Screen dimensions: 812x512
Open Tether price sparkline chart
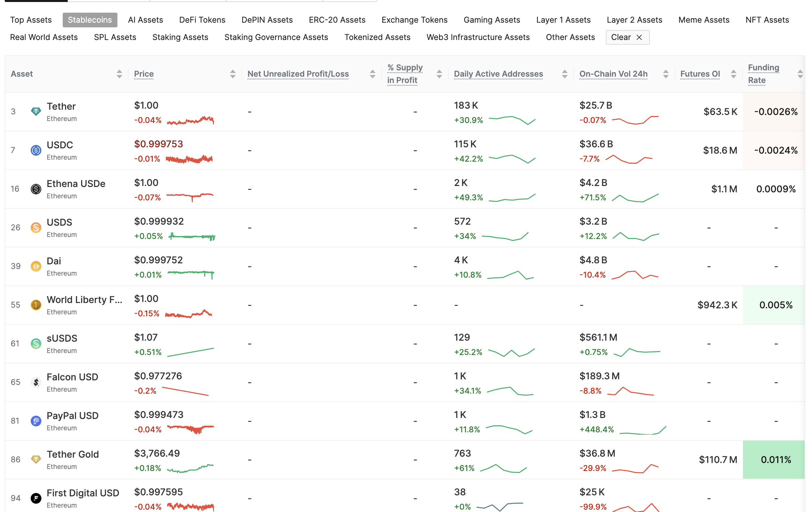[190, 121]
